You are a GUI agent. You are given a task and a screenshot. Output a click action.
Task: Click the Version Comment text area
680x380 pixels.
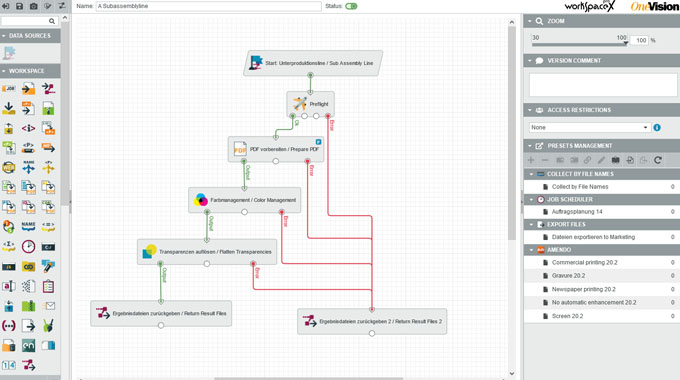[602, 84]
